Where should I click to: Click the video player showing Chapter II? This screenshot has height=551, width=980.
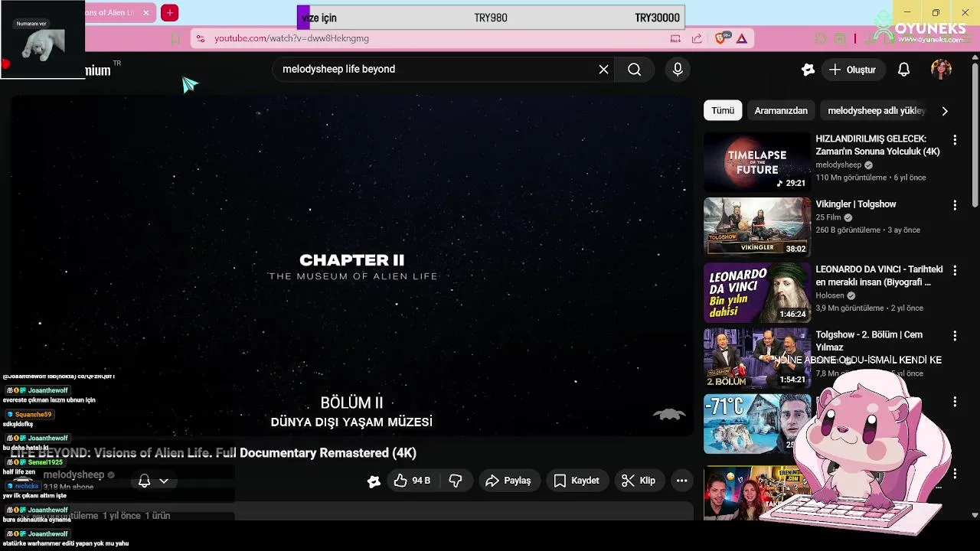tap(351, 266)
